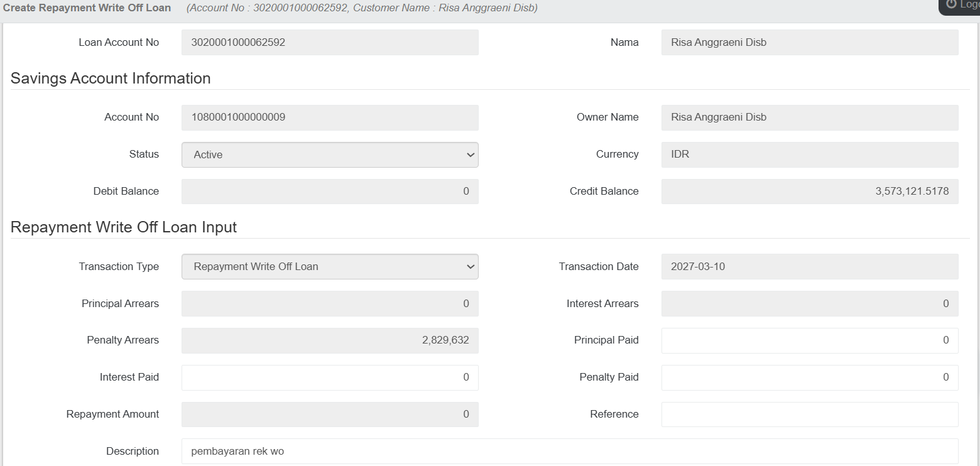Click into the Principal Paid field

click(x=809, y=340)
